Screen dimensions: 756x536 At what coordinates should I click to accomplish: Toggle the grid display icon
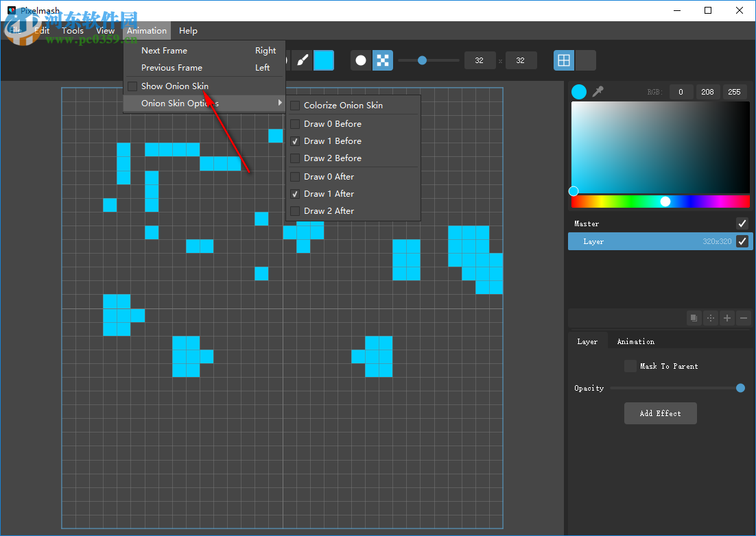click(563, 60)
